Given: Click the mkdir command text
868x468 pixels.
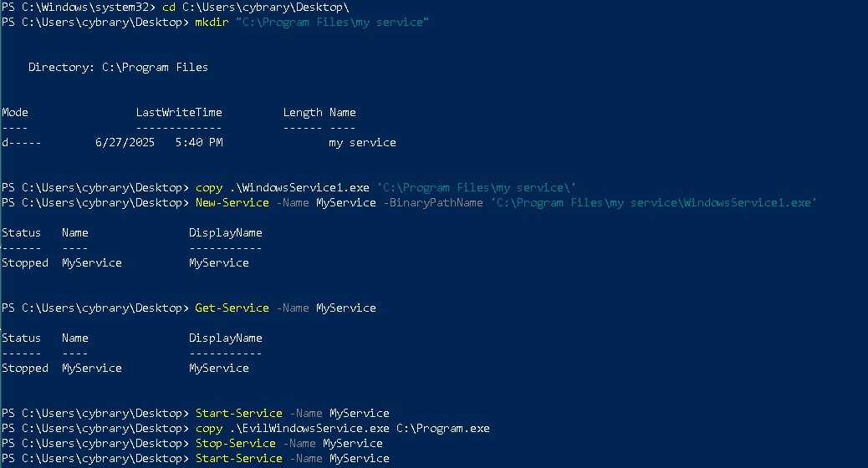Looking at the screenshot, I should click(x=212, y=22).
